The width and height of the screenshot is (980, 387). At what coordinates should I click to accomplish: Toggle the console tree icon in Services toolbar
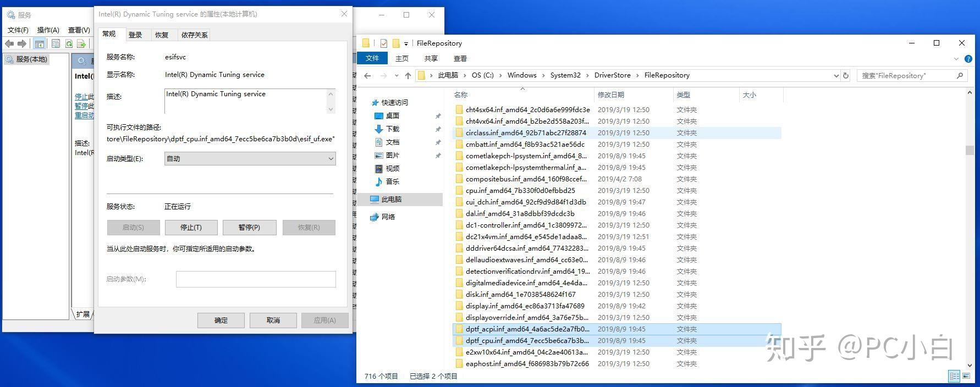40,44
